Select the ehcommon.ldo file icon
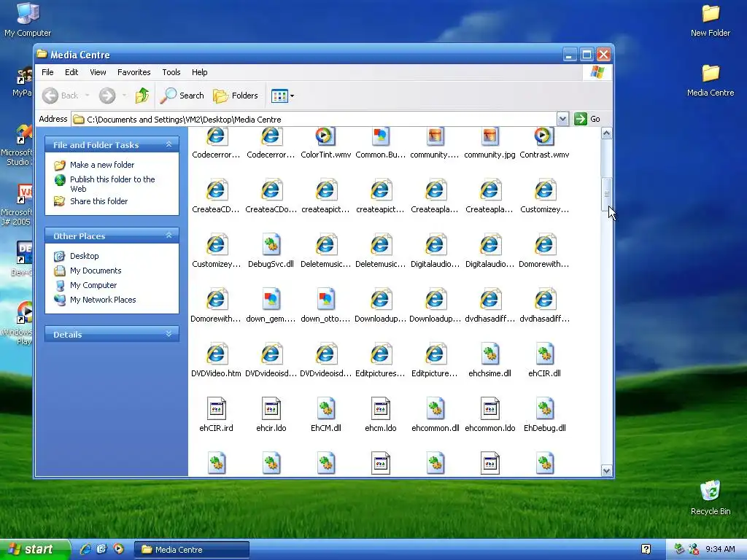 click(x=489, y=408)
